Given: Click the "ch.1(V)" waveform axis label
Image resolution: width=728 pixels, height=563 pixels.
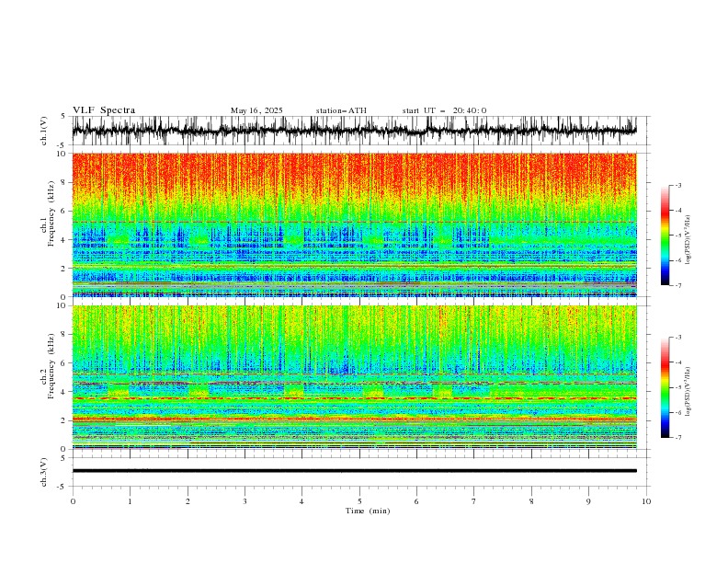Looking at the screenshot, I should click(x=44, y=131).
